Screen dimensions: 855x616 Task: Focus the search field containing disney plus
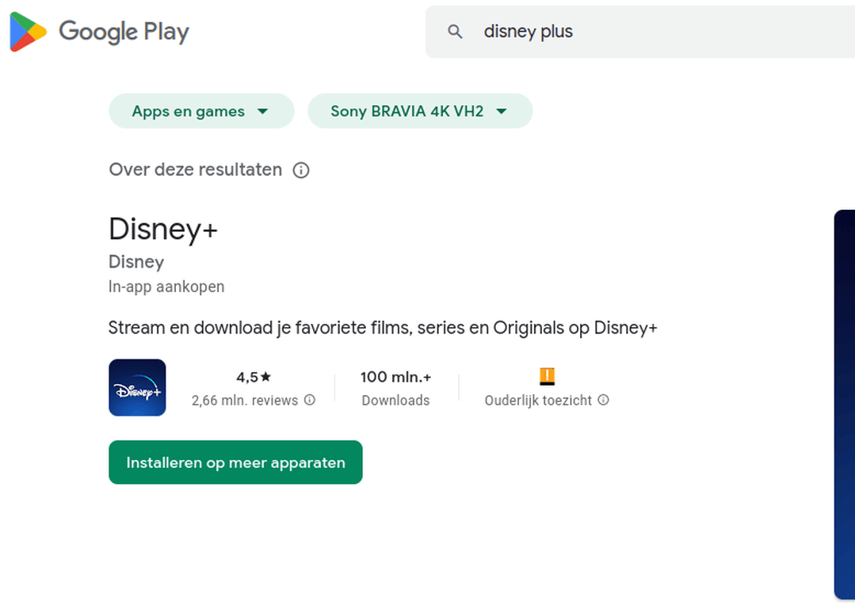(x=640, y=32)
